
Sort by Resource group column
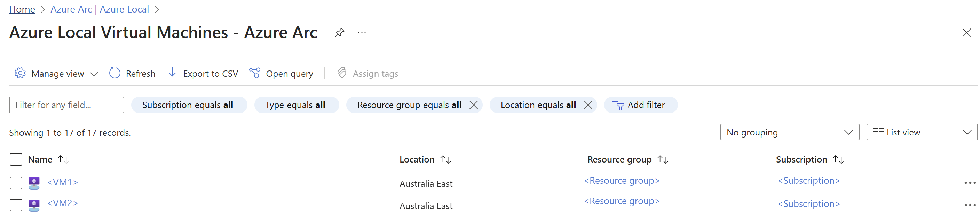(x=627, y=159)
